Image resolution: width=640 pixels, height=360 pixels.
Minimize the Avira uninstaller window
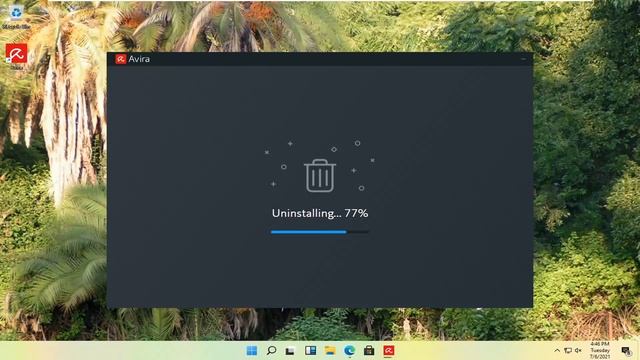pyautogui.click(x=523, y=59)
